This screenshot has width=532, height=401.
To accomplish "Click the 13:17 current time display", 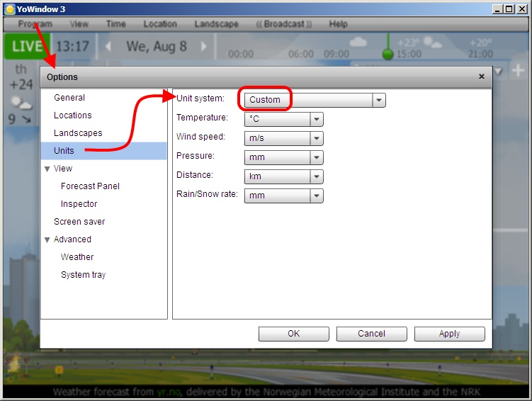I will [x=72, y=46].
